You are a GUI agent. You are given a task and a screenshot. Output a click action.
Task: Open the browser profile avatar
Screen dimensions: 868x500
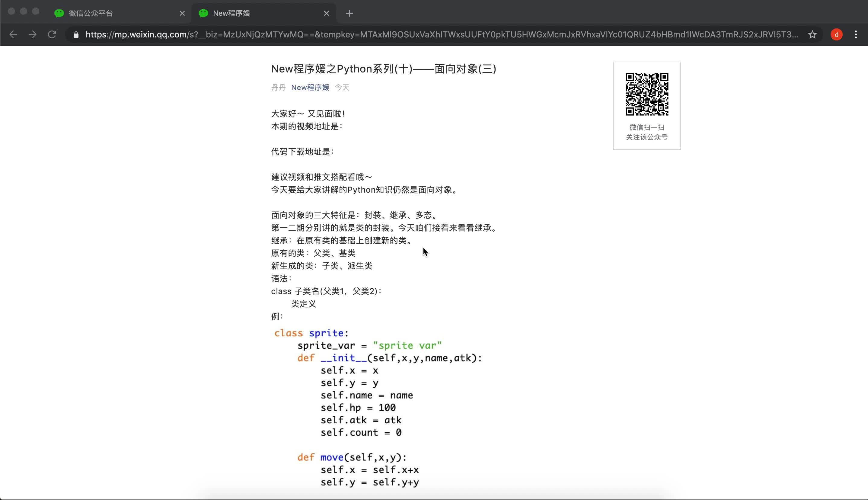tap(836, 34)
